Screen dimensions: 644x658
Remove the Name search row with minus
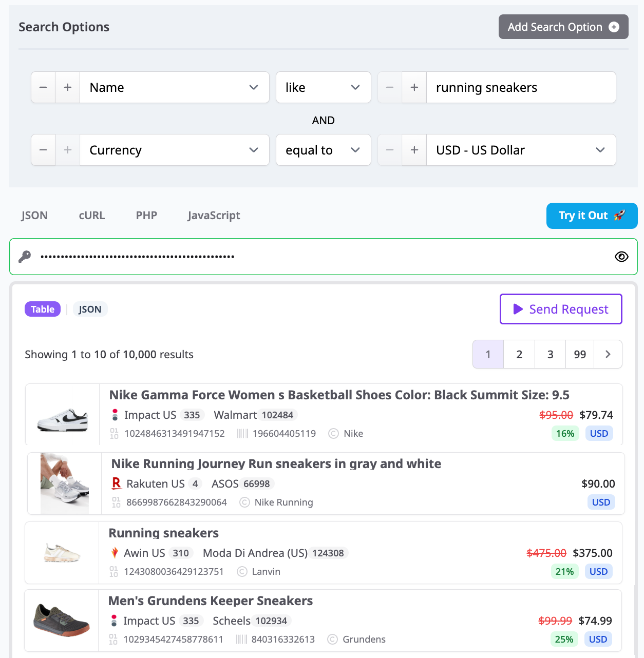(43, 87)
